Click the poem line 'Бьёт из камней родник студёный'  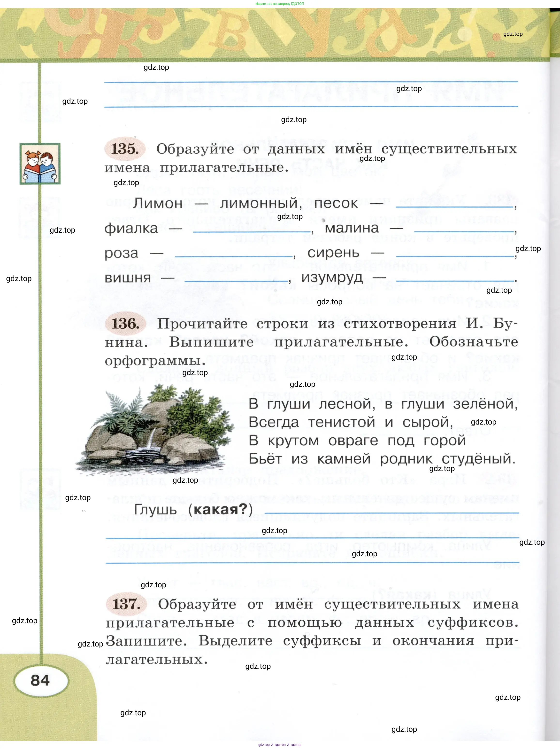tap(382, 459)
